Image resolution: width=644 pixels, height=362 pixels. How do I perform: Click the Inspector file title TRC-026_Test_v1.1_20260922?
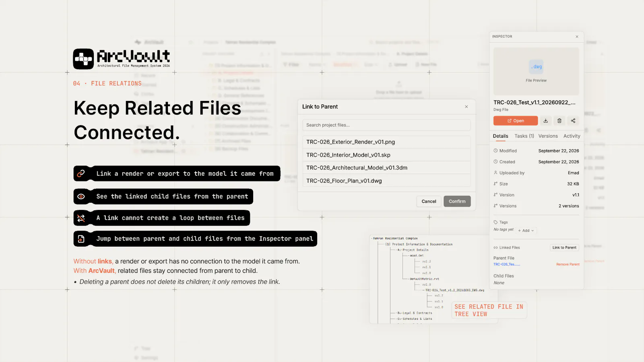(535, 103)
